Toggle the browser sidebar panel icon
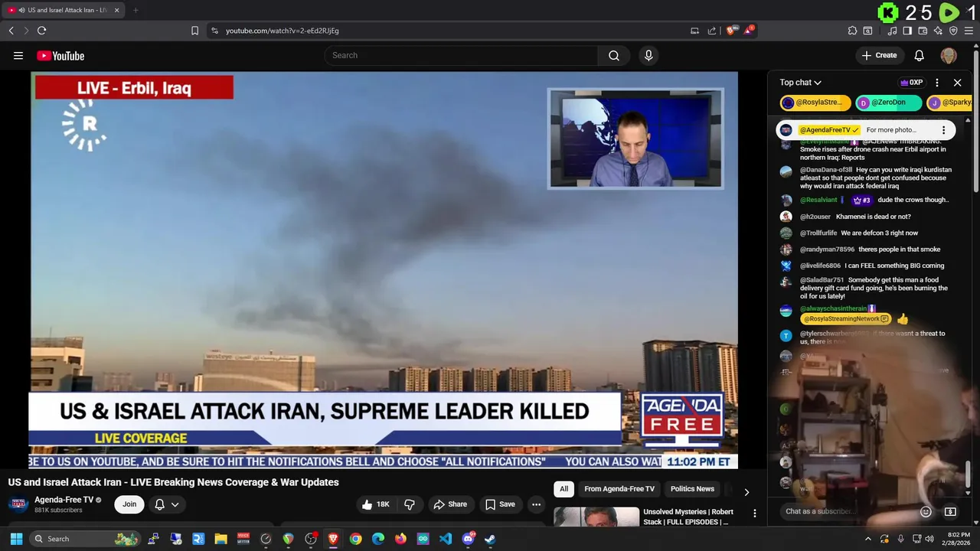The height and width of the screenshot is (551, 980). (907, 31)
